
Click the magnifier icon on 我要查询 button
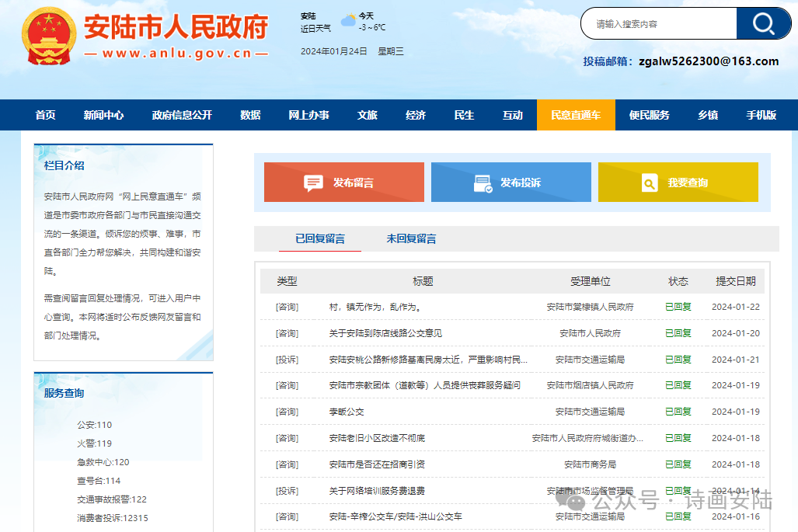coord(650,182)
